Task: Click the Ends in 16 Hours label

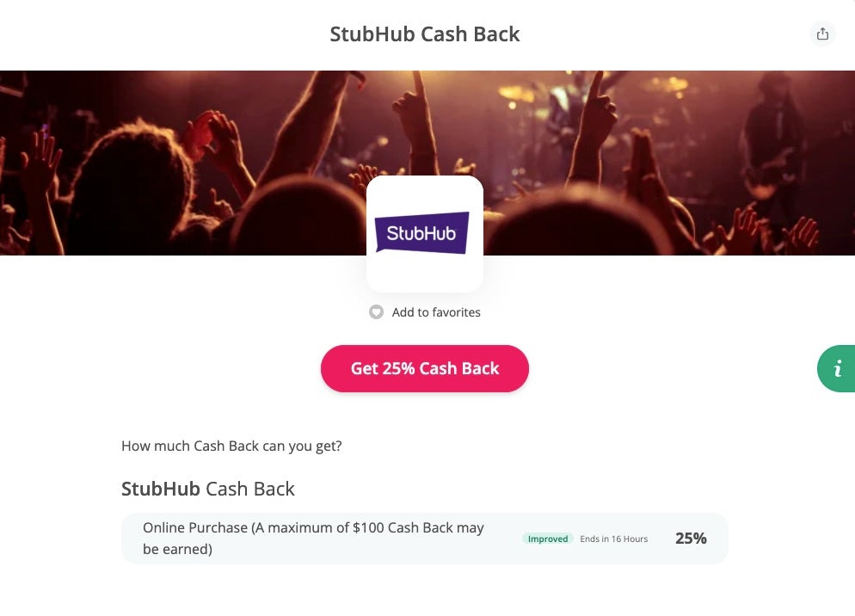Action: click(613, 539)
